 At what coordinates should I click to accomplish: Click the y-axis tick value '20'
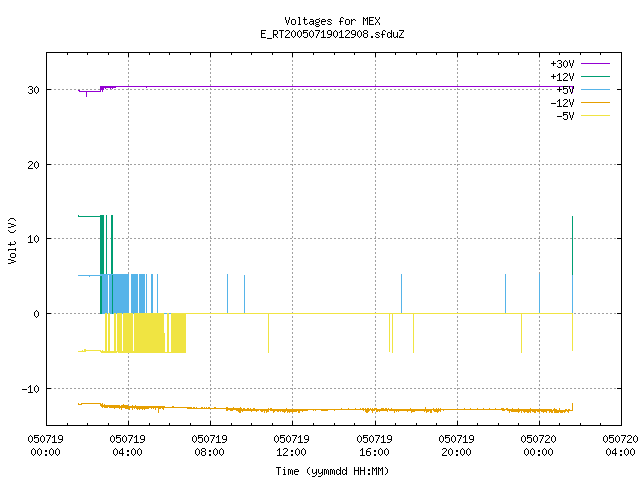pos(33,165)
